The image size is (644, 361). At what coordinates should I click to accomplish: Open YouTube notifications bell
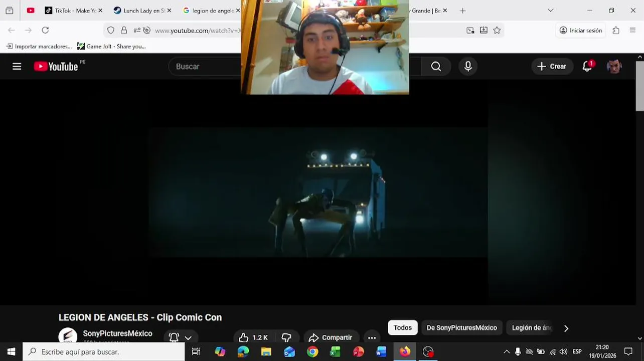(587, 66)
